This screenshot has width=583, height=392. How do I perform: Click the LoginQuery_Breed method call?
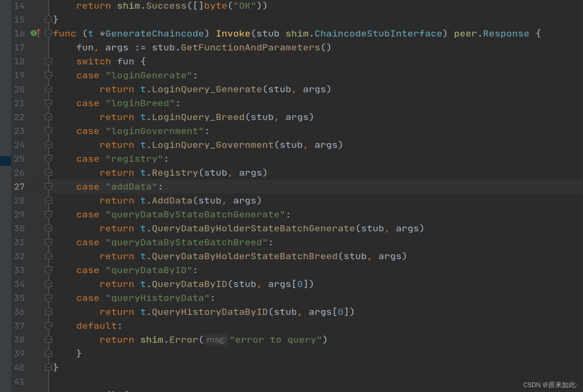pos(198,117)
